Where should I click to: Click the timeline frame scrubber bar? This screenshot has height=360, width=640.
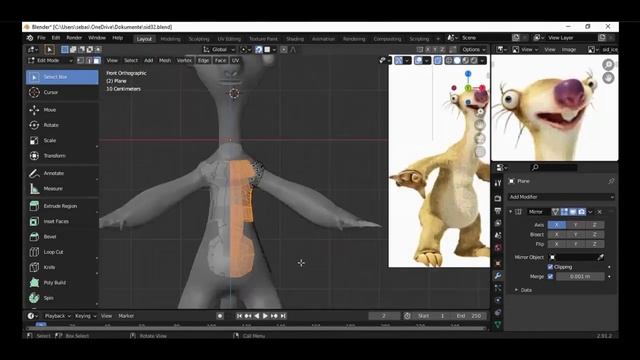[256, 327]
